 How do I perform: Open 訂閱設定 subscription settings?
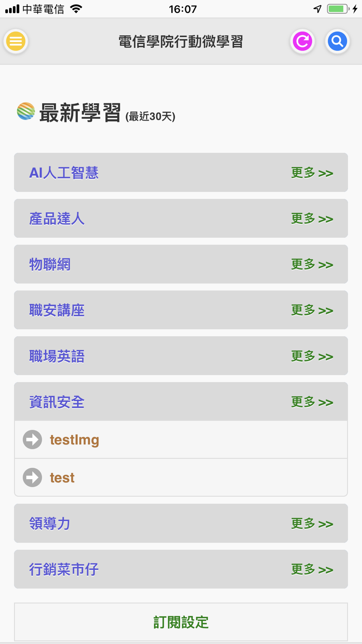click(181, 622)
